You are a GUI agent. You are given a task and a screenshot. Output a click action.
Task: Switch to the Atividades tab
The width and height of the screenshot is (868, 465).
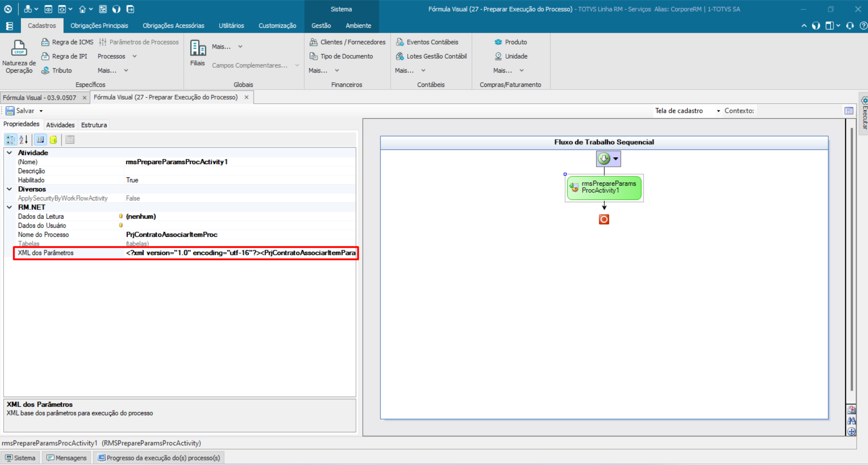60,125
